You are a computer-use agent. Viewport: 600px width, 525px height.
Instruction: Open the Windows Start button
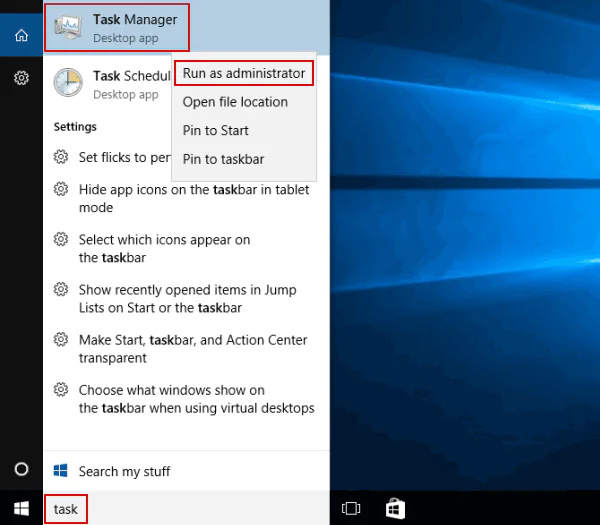21,509
